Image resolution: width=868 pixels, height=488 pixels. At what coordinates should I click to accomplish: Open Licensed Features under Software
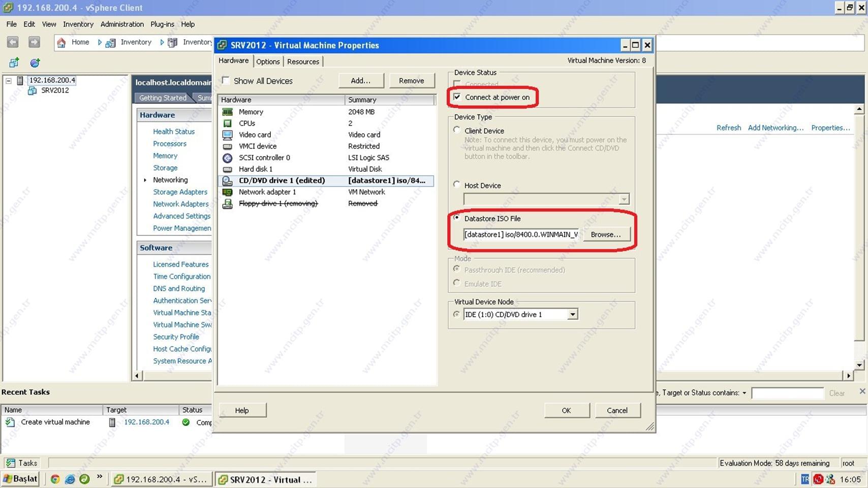pos(181,264)
